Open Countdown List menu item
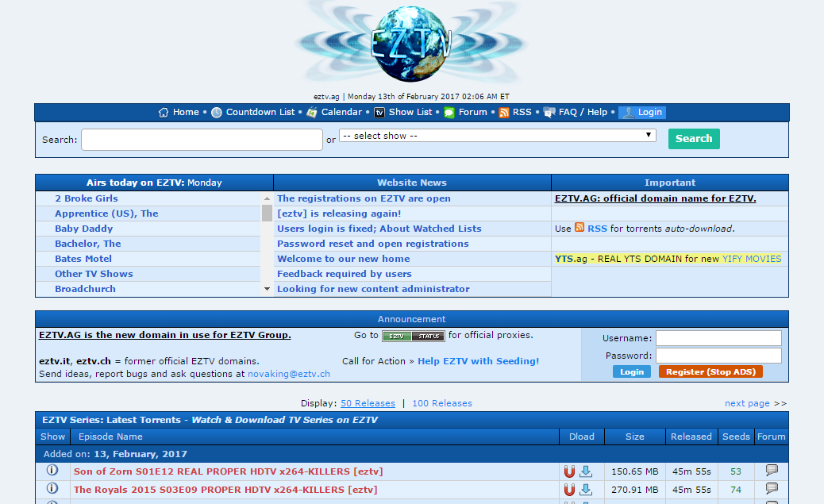Screen dimensions: 824x504 tap(260, 112)
